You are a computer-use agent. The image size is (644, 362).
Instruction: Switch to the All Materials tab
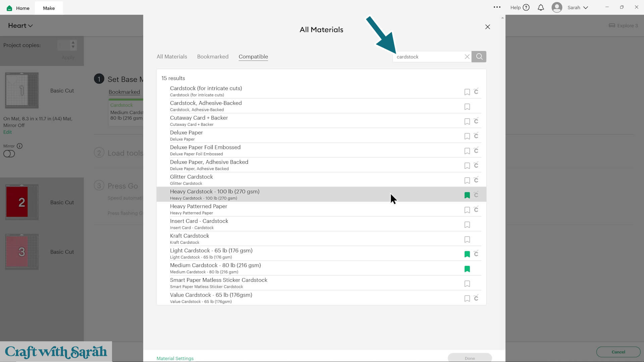tap(172, 57)
